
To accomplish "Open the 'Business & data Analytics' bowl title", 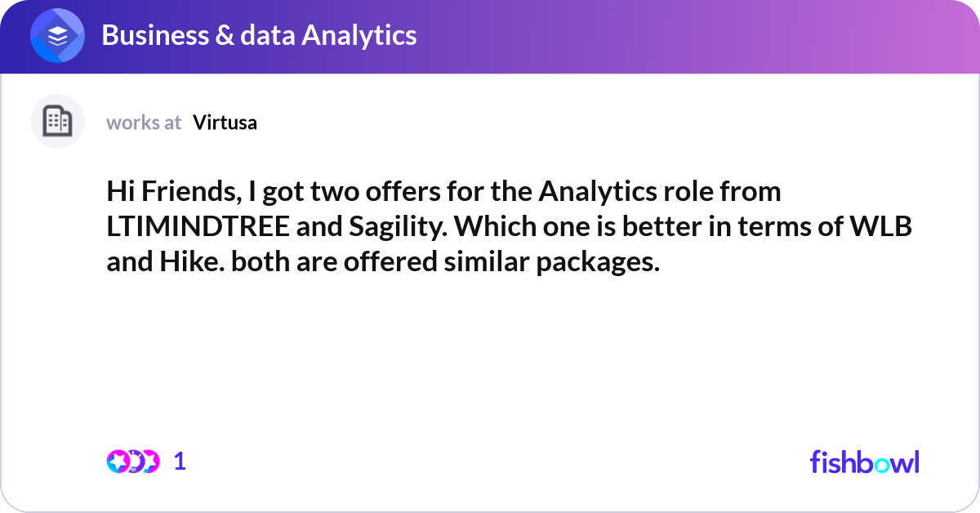I will click(x=259, y=35).
